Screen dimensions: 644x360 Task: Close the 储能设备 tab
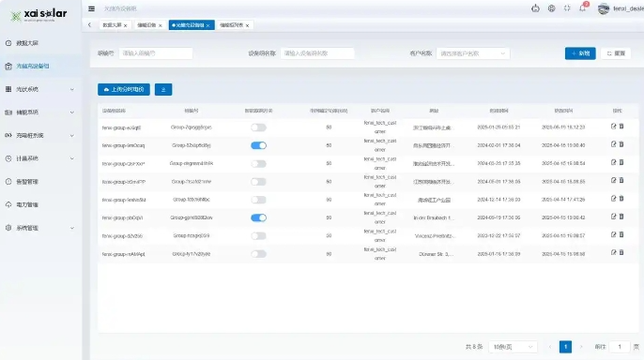161,25
